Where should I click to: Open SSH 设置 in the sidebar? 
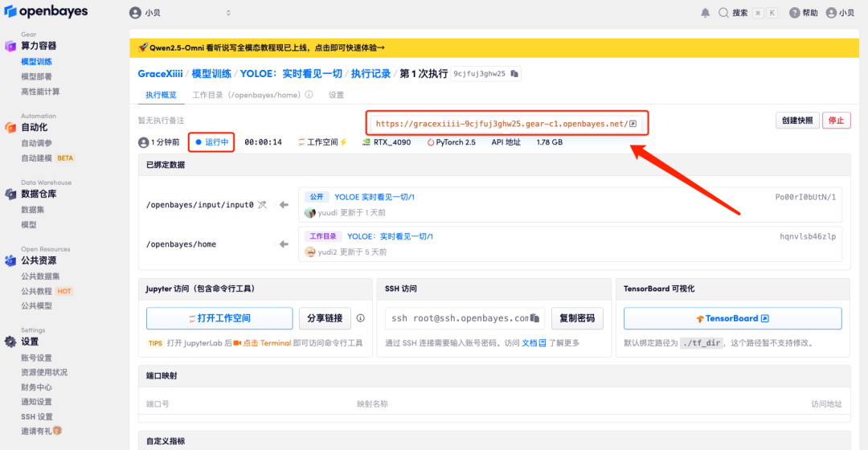click(37, 417)
